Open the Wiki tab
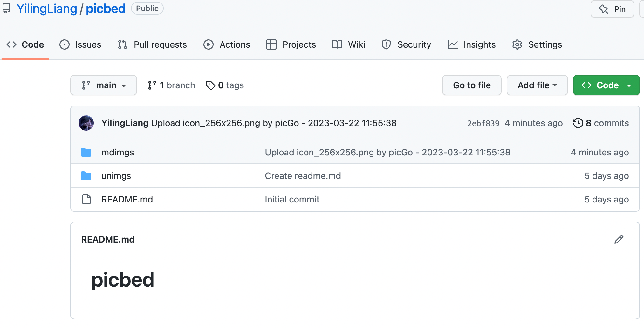644x328 pixels. pos(349,44)
